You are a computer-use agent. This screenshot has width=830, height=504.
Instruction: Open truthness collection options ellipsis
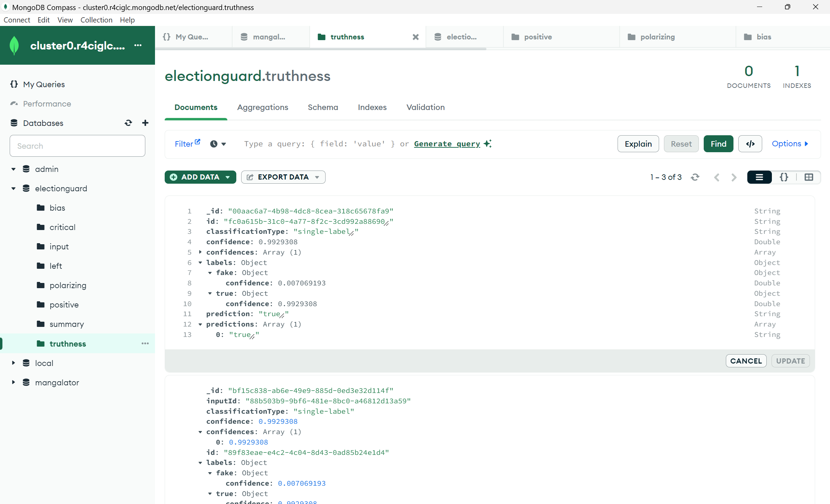coord(145,343)
